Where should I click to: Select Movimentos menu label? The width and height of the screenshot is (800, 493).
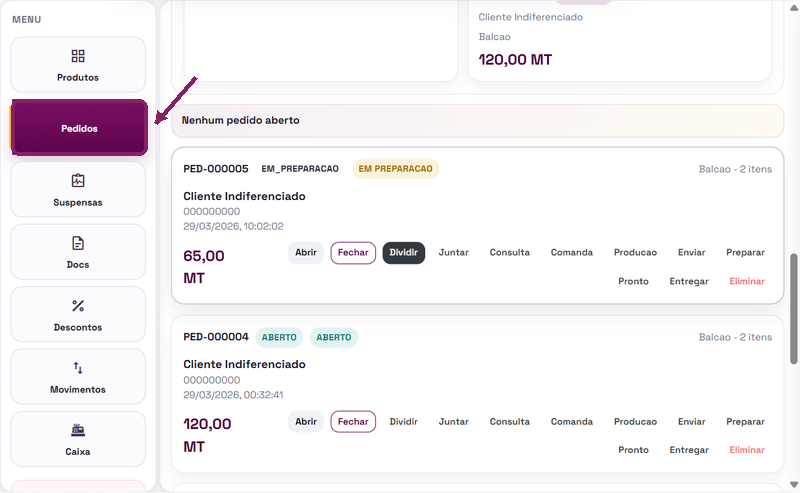pos(78,390)
